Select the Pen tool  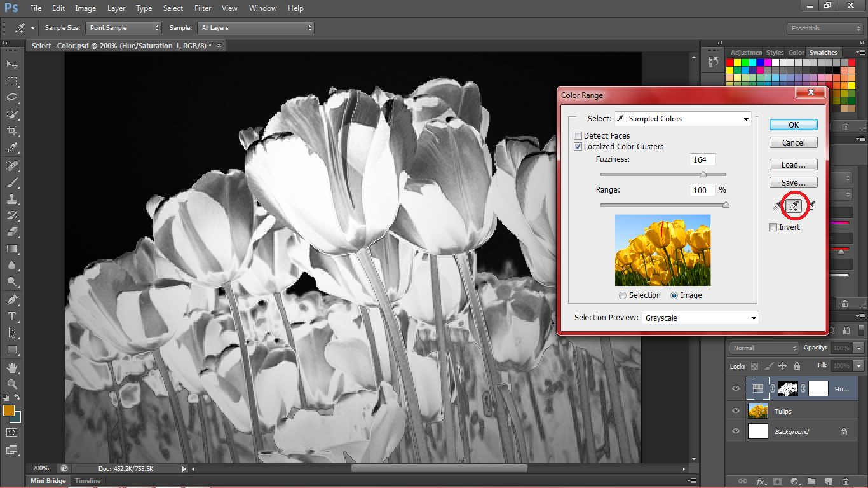coord(12,300)
